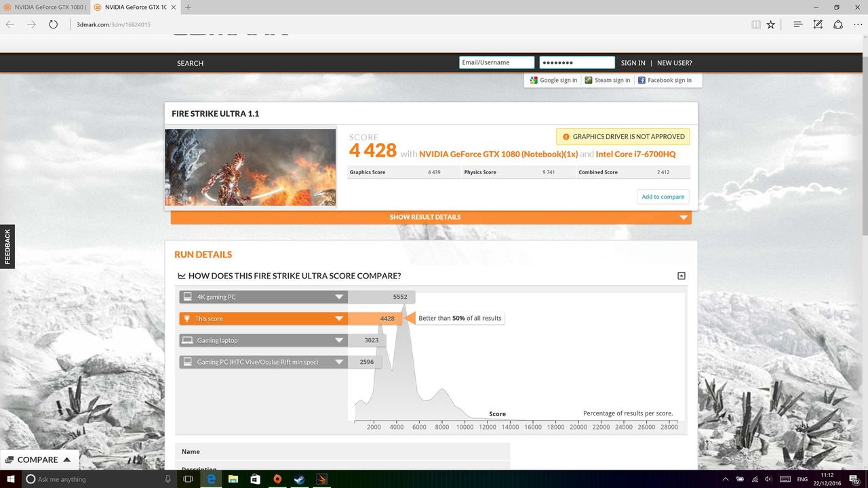Screen dimensions: 868x488
Task: Sign in with Facebook
Action: coord(665,80)
